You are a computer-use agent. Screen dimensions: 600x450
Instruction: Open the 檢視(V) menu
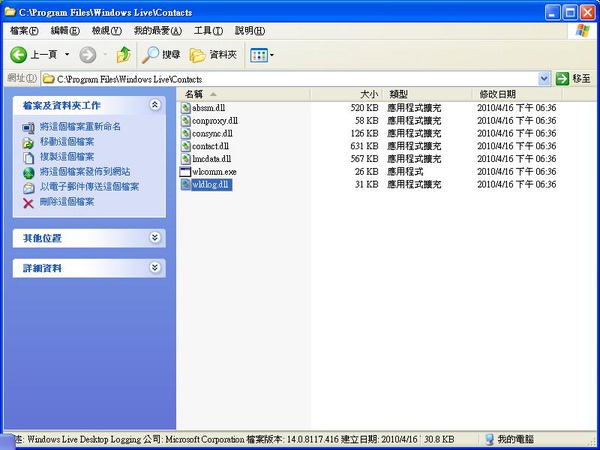pos(107,31)
